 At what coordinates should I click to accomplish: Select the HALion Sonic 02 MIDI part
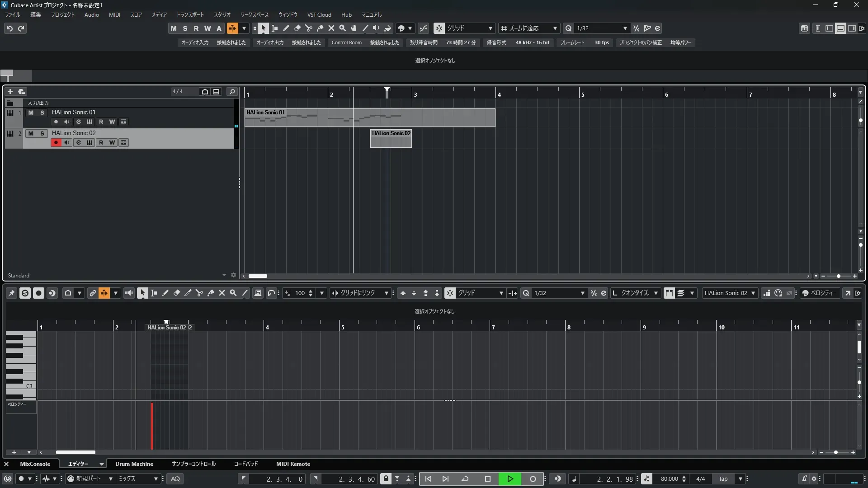pyautogui.click(x=391, y=140)
